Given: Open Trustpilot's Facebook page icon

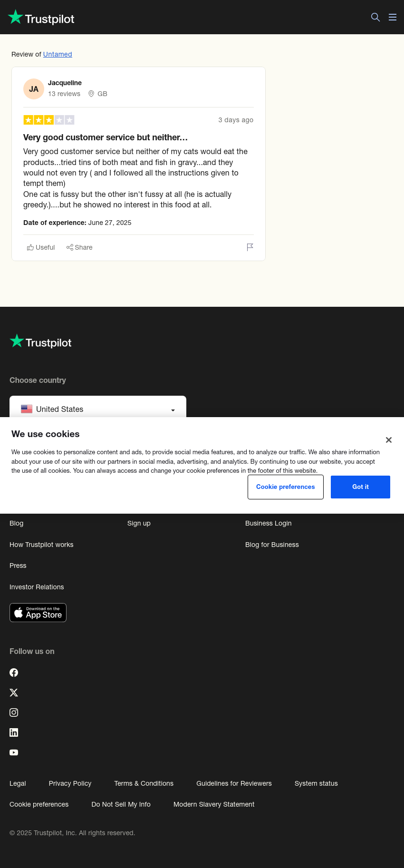Looking at the screenshot, I should pos(14,673).
